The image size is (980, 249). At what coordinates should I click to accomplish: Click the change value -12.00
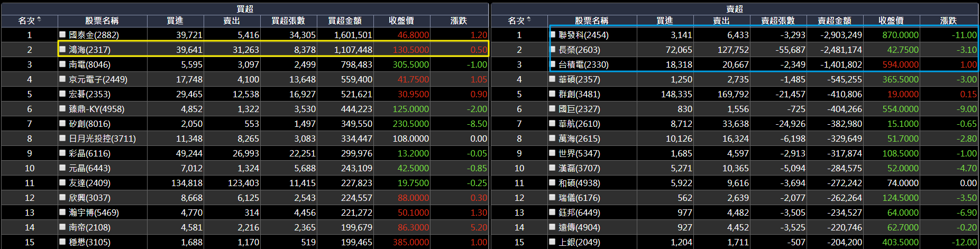click(x=964, y=242)
